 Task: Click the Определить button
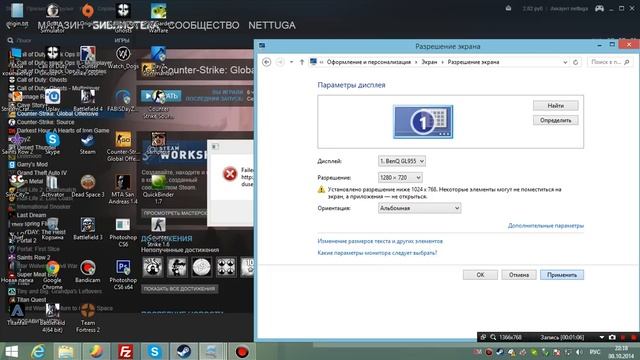(x=556, y=120)
